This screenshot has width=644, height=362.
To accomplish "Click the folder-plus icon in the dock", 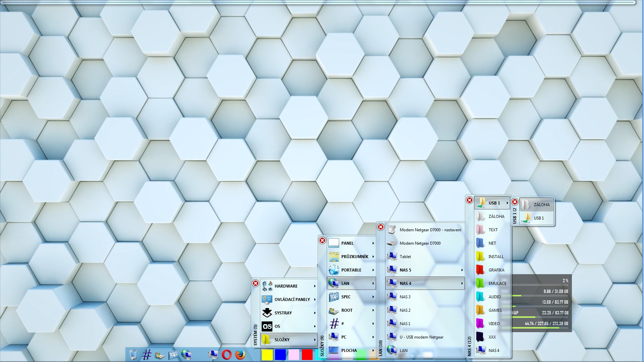I will pos(173,354).
